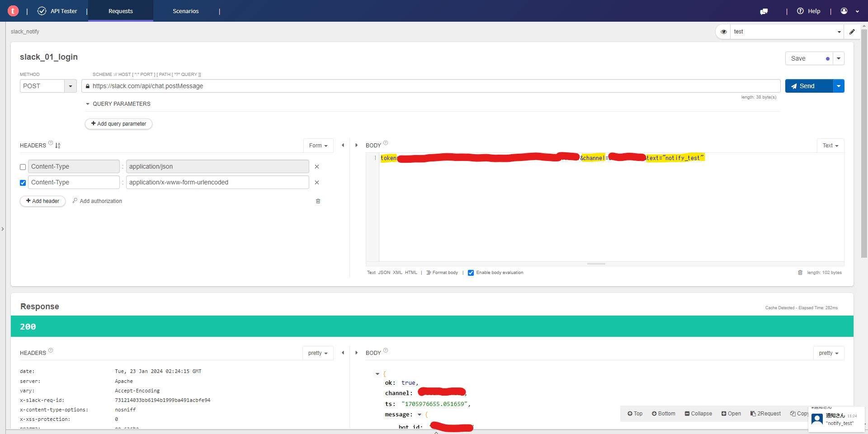Toggle the environment visibility eye icon
868x434 pixels.
[723, 32]
